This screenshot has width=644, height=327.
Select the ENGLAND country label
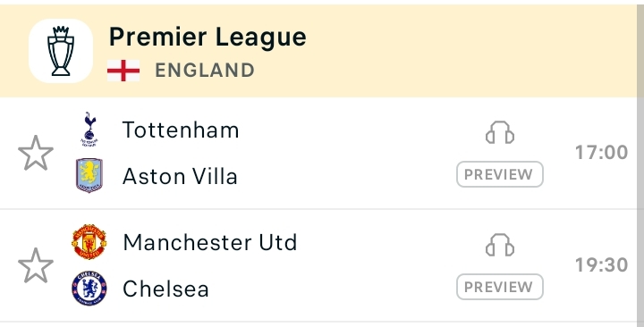point(205,71)
